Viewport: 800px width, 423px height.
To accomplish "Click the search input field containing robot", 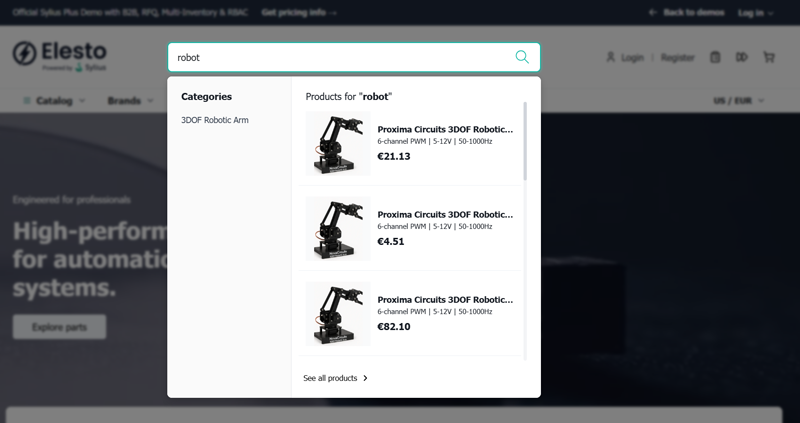I will [x=340, y=57].
